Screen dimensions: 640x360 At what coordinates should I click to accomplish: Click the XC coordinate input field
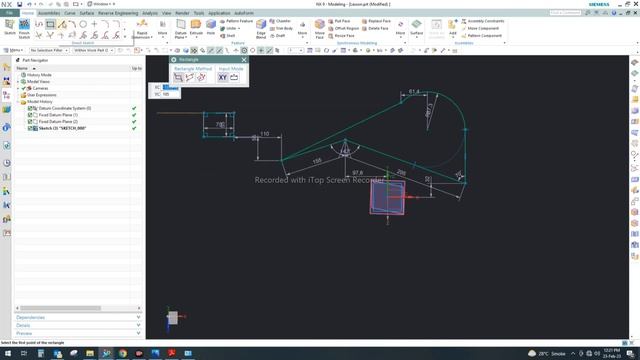[x=170, y=87]
